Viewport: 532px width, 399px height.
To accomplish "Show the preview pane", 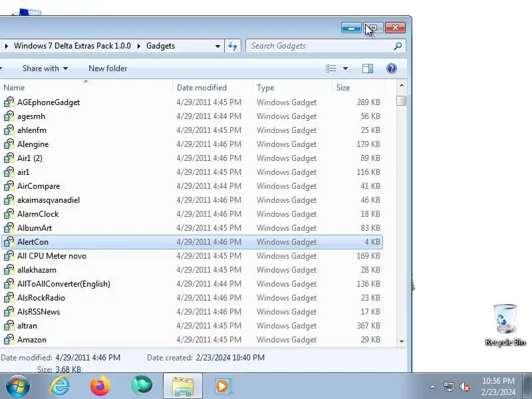I will tap(368, 68).
